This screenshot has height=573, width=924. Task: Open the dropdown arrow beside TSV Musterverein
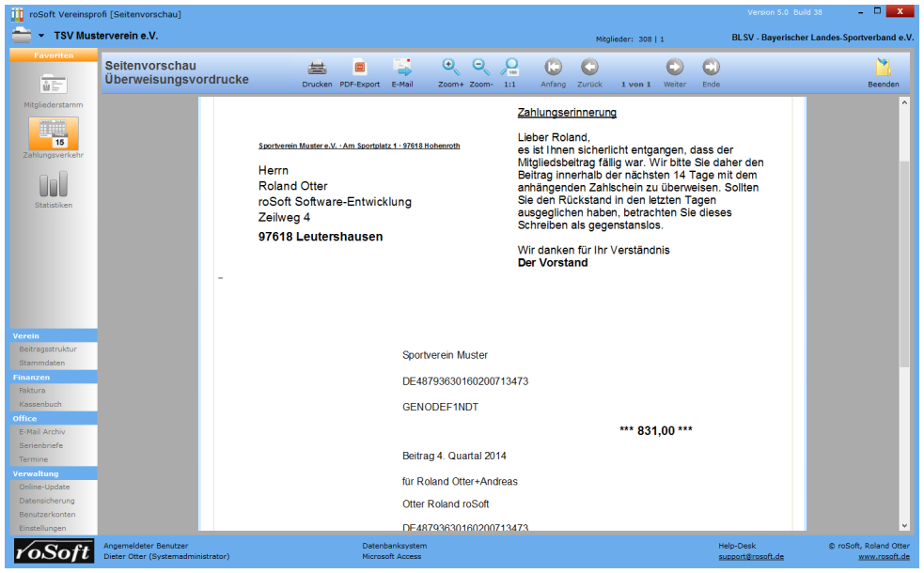coord(41,36)
